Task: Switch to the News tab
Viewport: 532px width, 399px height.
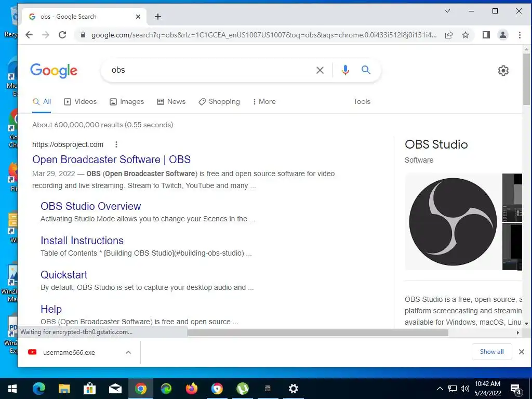Action: pos(171,101)
